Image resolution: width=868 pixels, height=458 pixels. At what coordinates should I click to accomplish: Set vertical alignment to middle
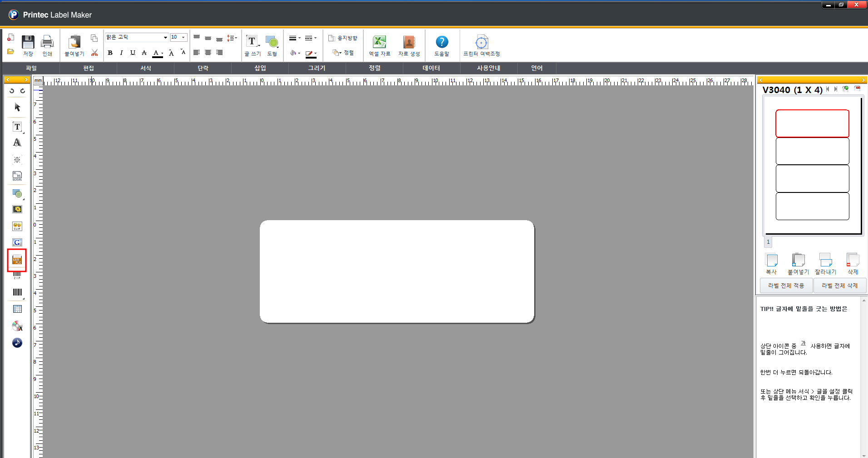click(x=208, y=39)
